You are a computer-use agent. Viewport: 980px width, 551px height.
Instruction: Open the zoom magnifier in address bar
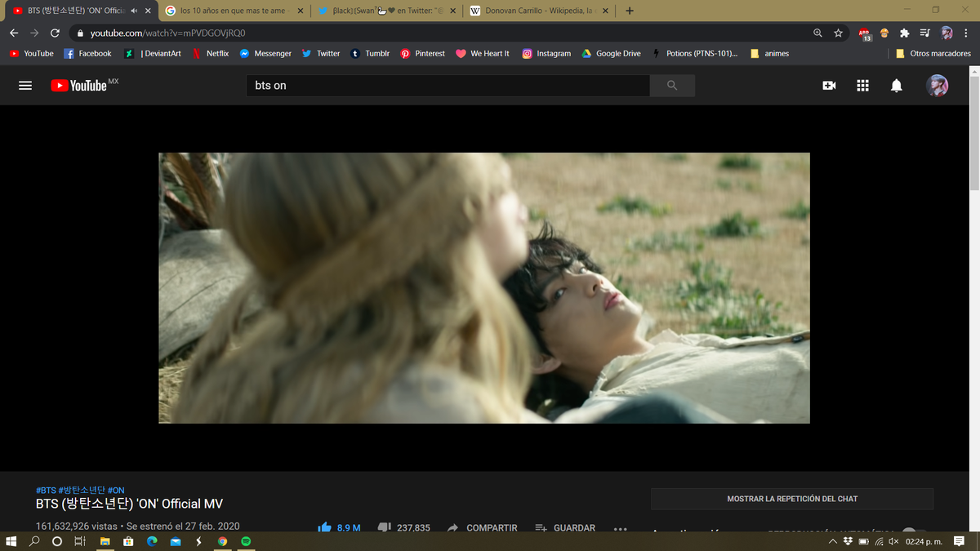(x=817, y=33)
